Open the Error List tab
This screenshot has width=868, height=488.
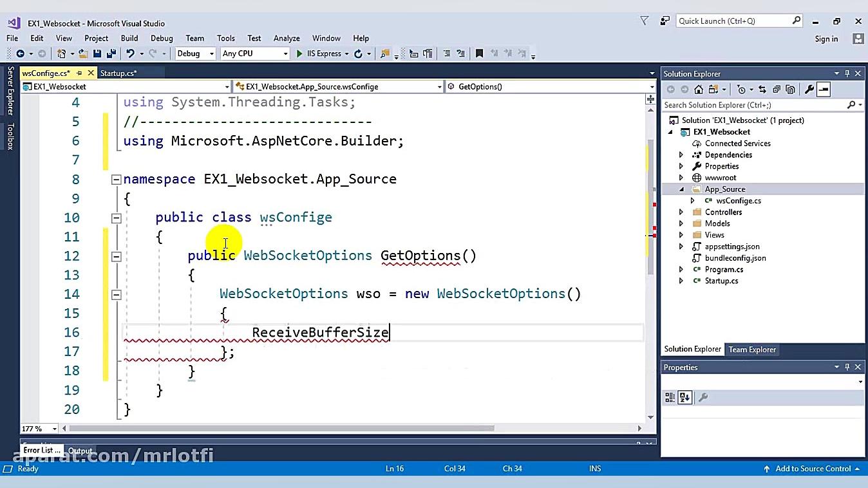point(42,451)
